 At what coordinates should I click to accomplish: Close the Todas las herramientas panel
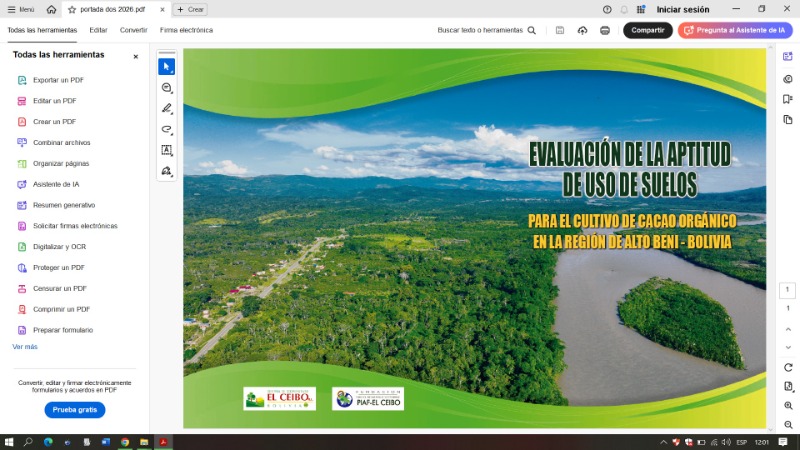coord(136,56)
